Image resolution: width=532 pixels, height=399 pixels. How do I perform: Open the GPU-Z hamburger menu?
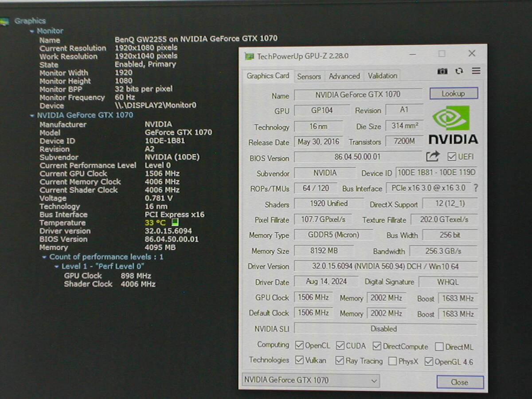click(x=476, y=71)
